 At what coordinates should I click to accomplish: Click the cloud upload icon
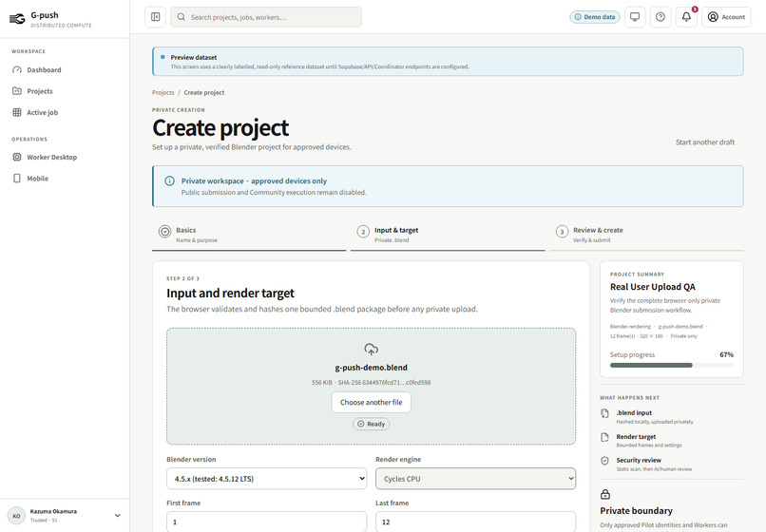tap(372, 349)
